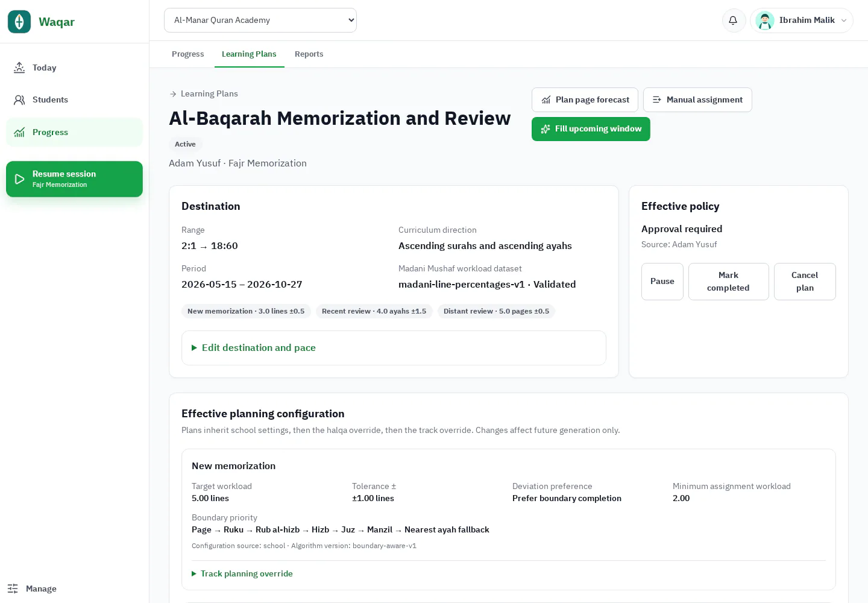Image resolution: width=868 pixels, height=603 pixels.
Task: Open the Reports tab
Action: pos(309,54)
